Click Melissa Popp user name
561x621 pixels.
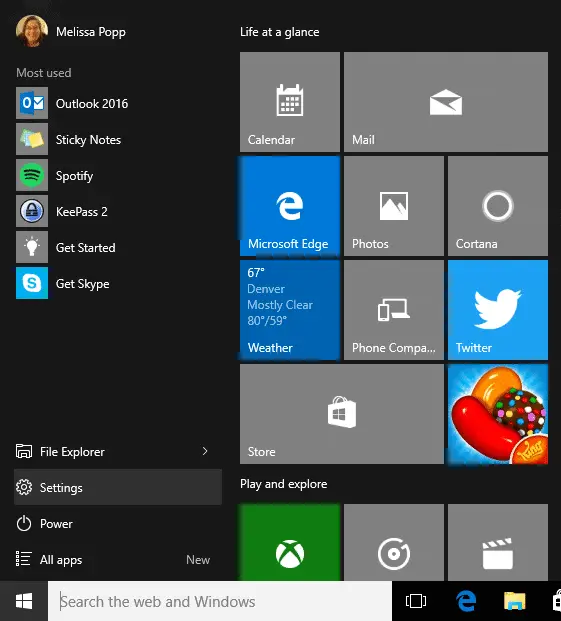pos(91,32)
